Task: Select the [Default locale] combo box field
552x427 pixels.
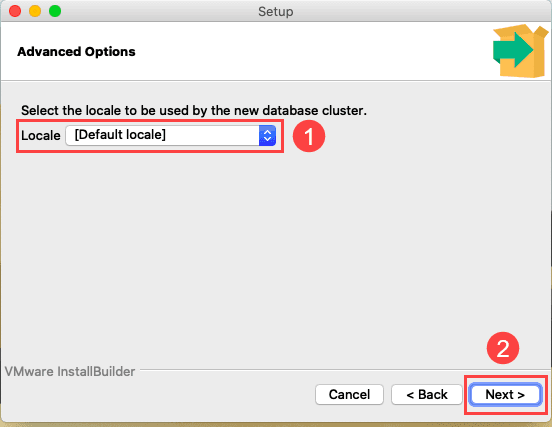Action: (x=171, y=136)
